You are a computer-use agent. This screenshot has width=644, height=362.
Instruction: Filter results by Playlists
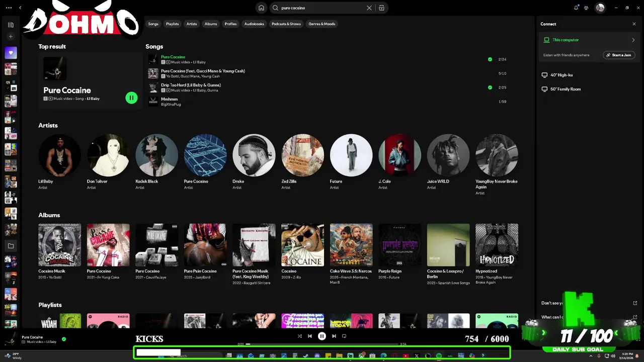tap(173, 24)
